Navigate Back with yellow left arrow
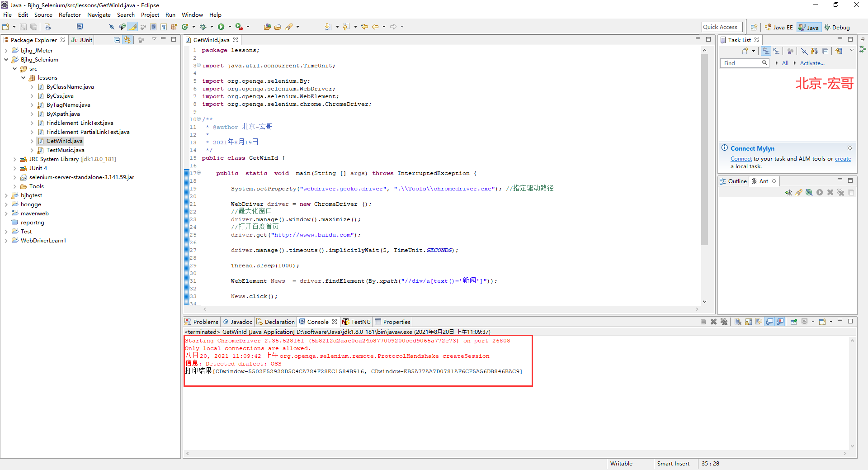 click(x=375, y=27)
